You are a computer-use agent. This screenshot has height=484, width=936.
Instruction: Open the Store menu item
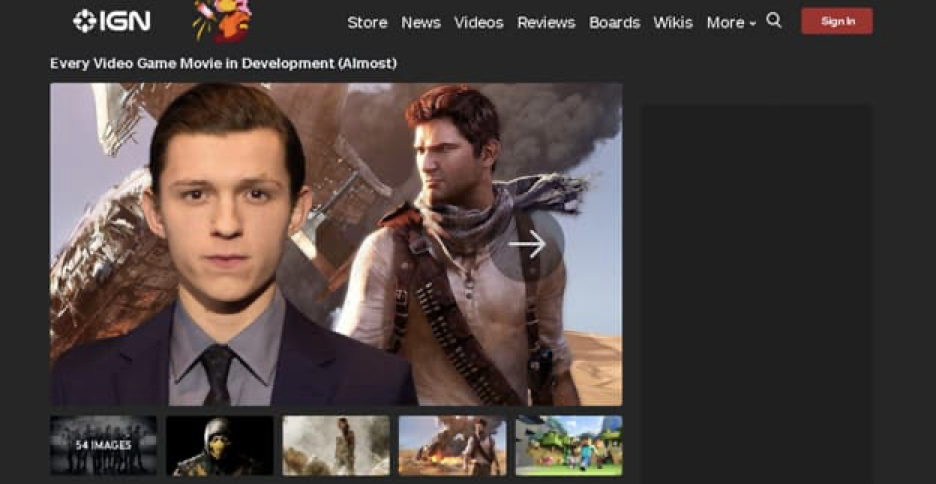point(367,23)
